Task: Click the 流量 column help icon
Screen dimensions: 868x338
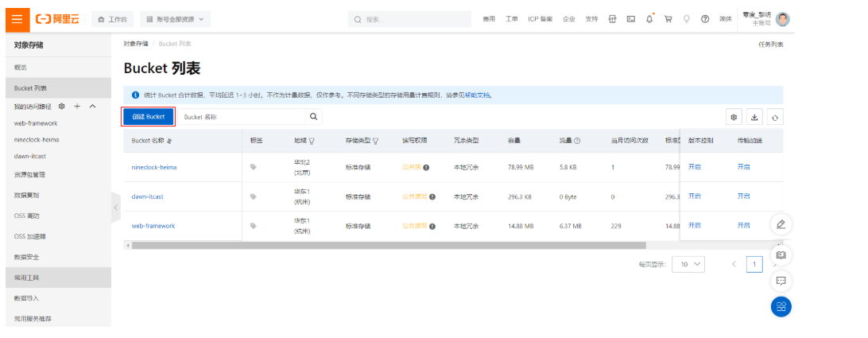Action: (577, 142)
